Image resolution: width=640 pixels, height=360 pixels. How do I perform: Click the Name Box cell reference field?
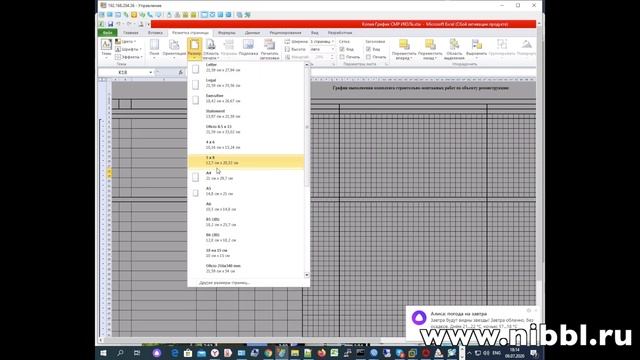[123, 72]
